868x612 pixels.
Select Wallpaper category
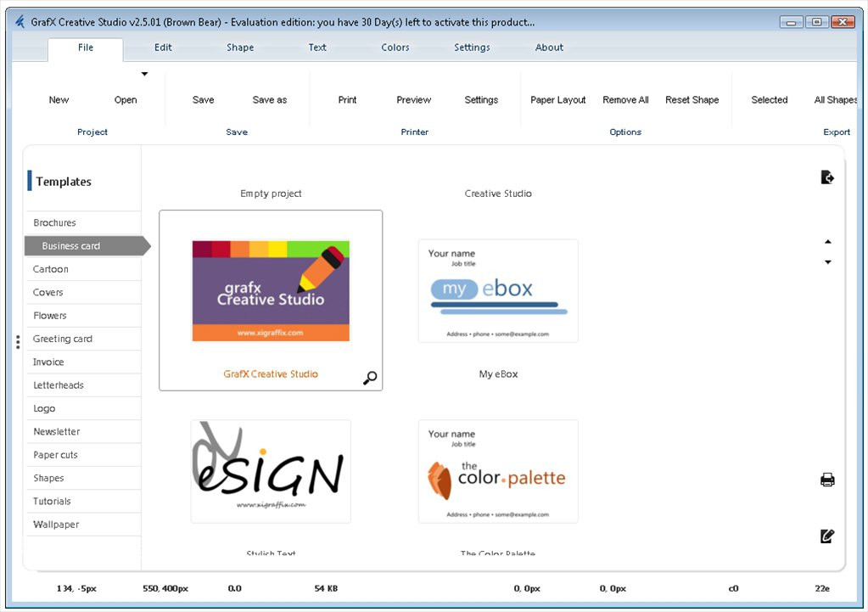pos(83,525)
